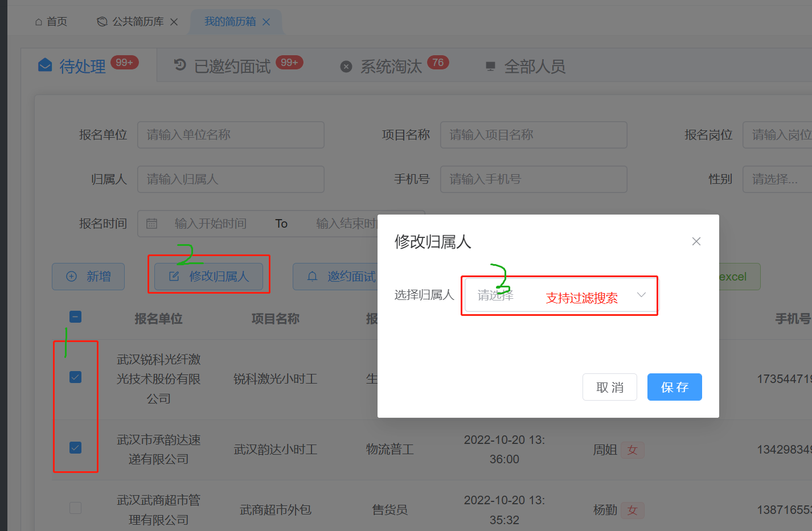Click the calendar icon in 报名时间
The width and height of the screenshot is (812, 531).
[x=151, y=224]
